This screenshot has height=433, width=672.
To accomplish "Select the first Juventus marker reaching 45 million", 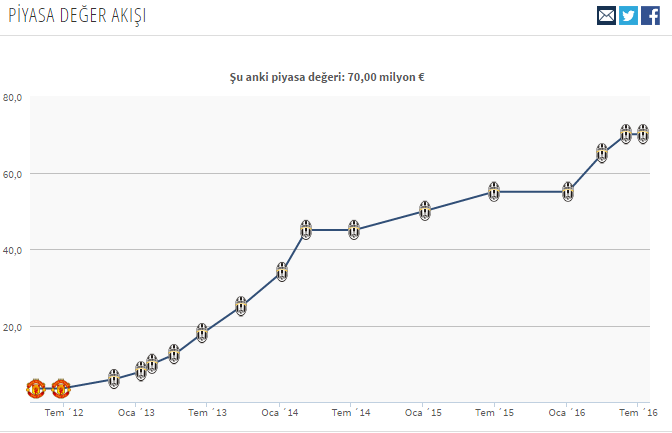I will point(306,230).
